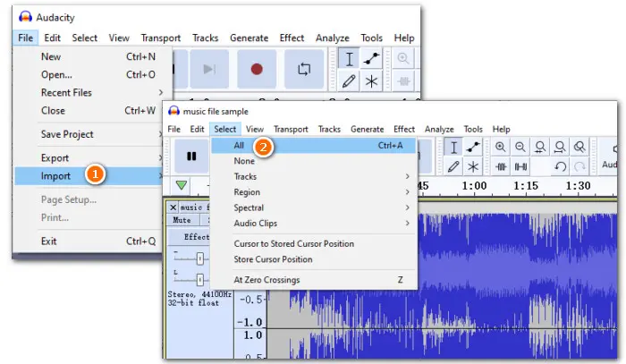Image resolution: width=626 pixels, height=364 pixels.
Task: Pause playback in music file sample window
Action: (x=191, y=156)
